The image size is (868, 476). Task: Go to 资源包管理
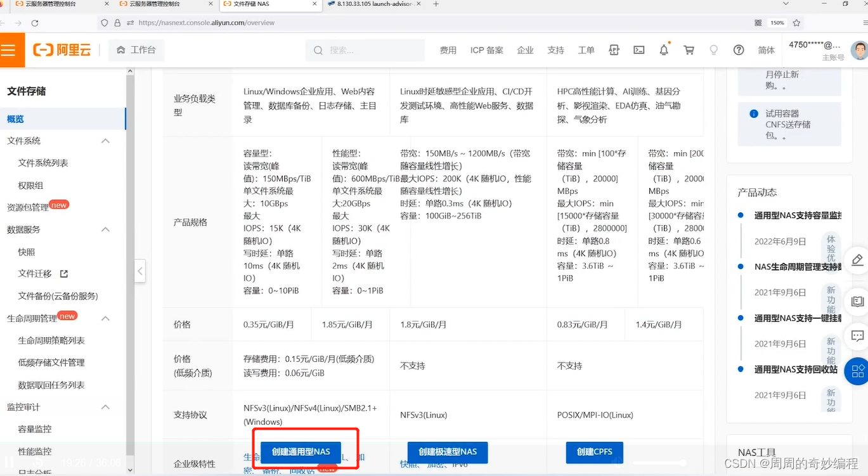28,207
